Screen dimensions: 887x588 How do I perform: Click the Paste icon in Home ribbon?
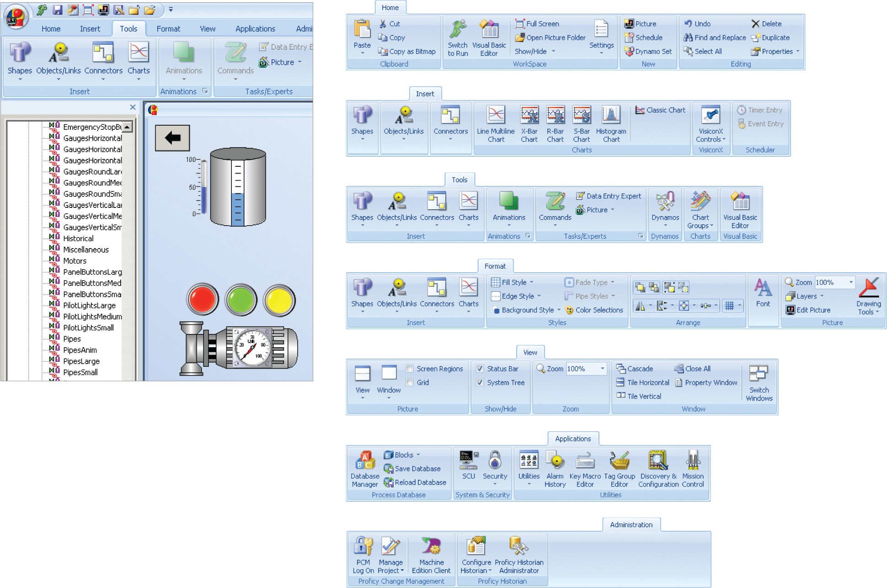[x=362, y=29]
